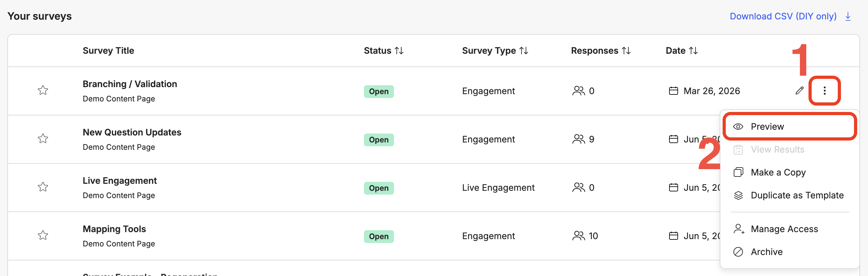Click response count 9 for New Question Updates
The width and height of the screenshot is (868, 276).
(x=591, y=139)
